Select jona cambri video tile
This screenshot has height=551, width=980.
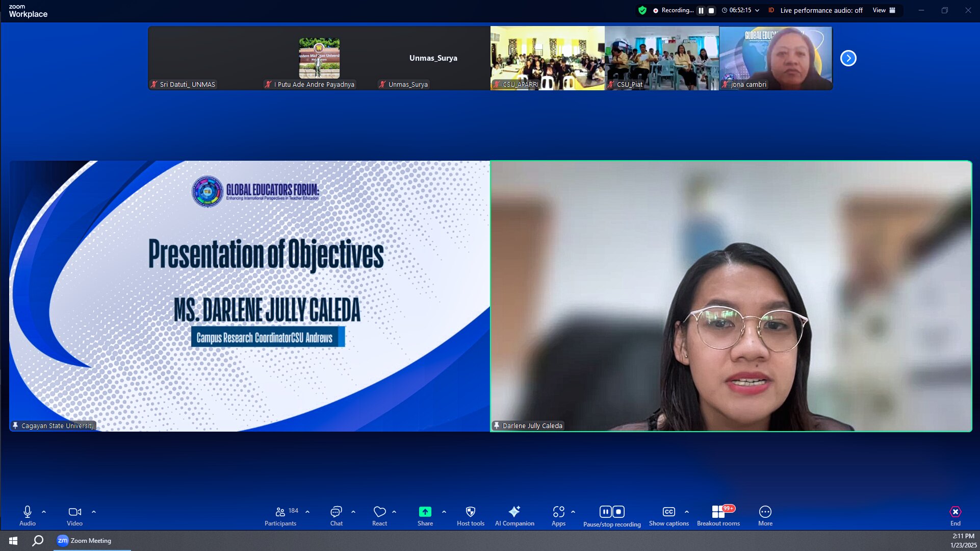point(776,58)
